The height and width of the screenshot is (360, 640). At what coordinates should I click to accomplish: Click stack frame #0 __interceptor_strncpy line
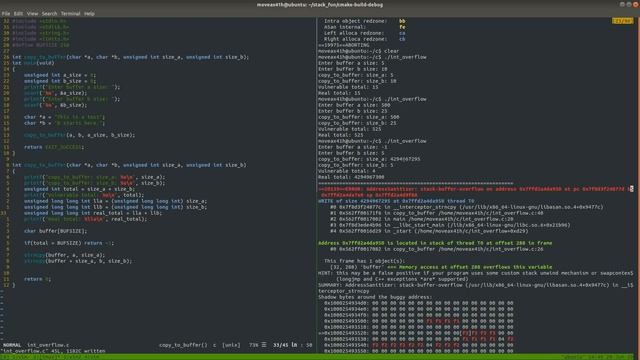point(467,207)
